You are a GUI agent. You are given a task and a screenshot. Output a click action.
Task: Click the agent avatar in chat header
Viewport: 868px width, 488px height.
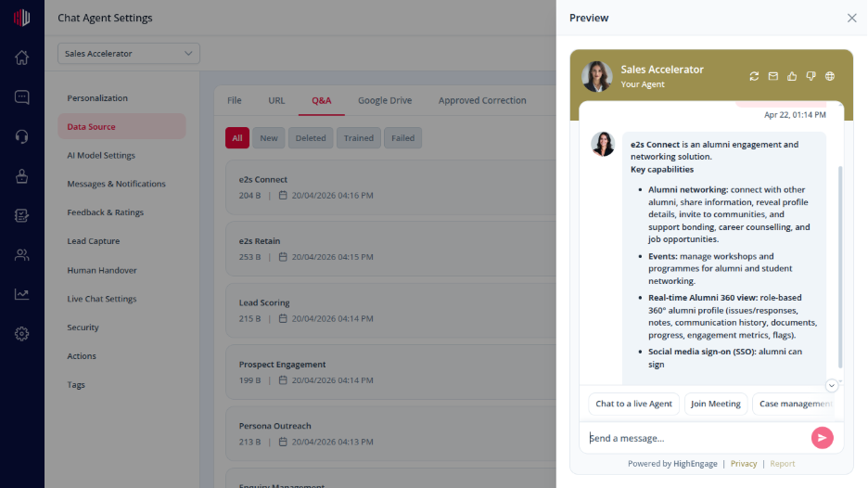597,76
